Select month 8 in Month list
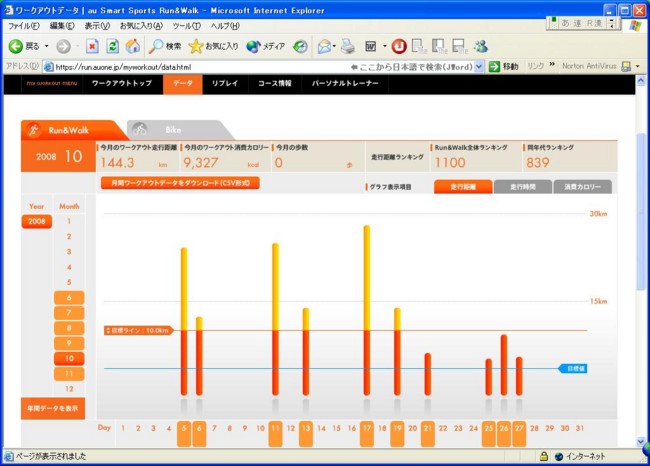The width and height of the screenshot is (650, 466). pos(69,328)
